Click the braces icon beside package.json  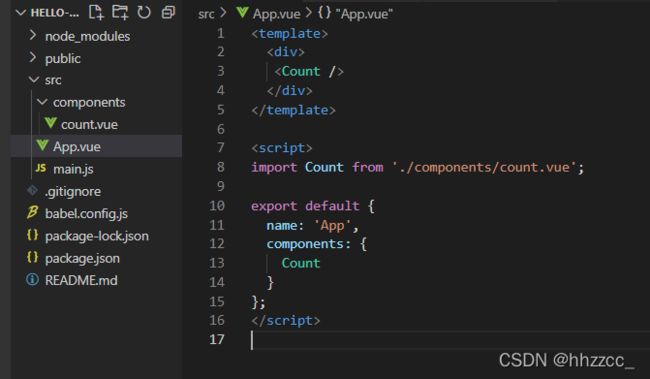(x=32, y=258)
